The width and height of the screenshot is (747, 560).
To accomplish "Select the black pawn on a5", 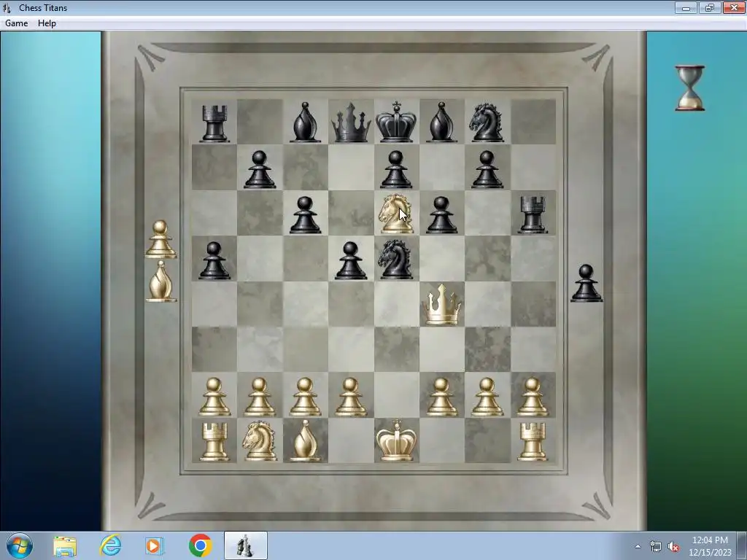I will 214,260.
